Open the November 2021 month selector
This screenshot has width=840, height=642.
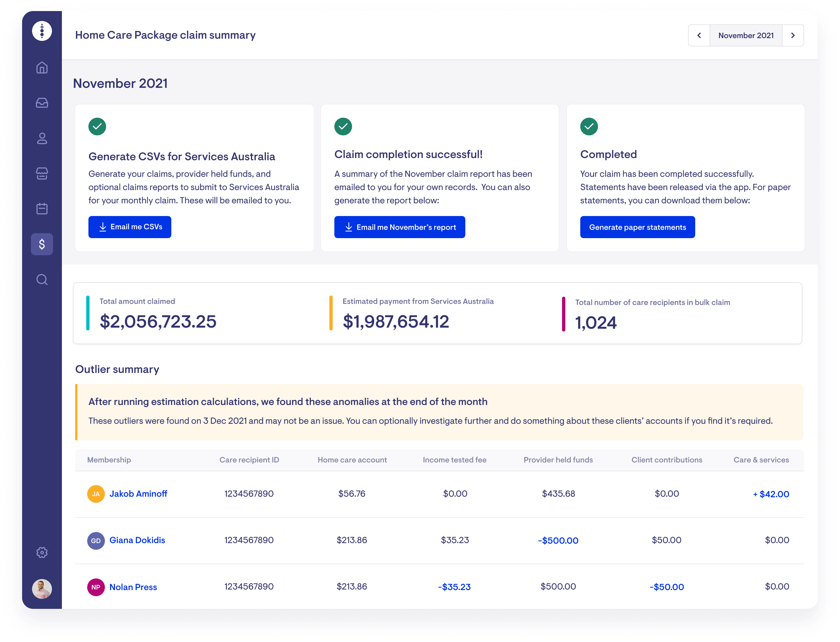tap(746, 36)
